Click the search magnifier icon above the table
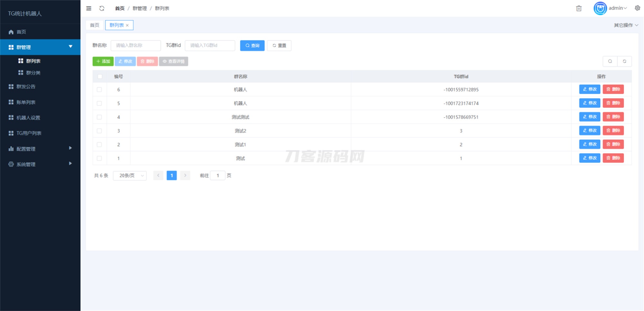The width and height of the screenshot is (644, 311). pos(610,61)
